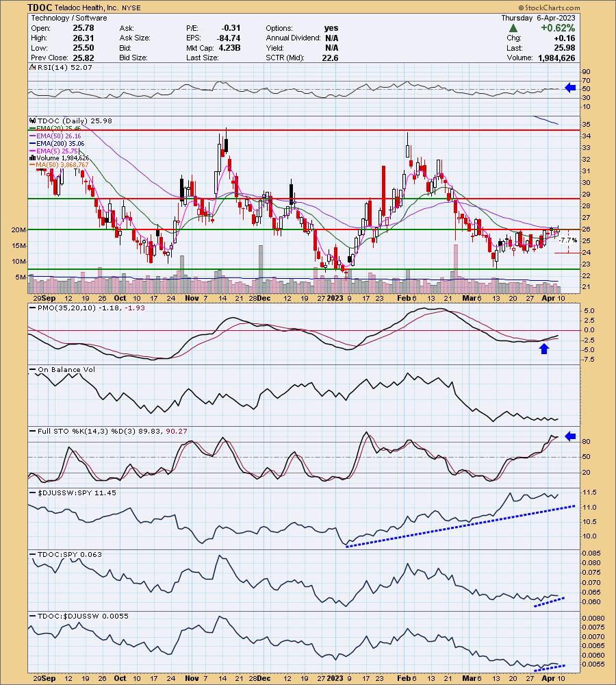Click the SCTR (Mid) value 22.6
Image resolution: width=616 pixels, height=685 pixels.
330,58
